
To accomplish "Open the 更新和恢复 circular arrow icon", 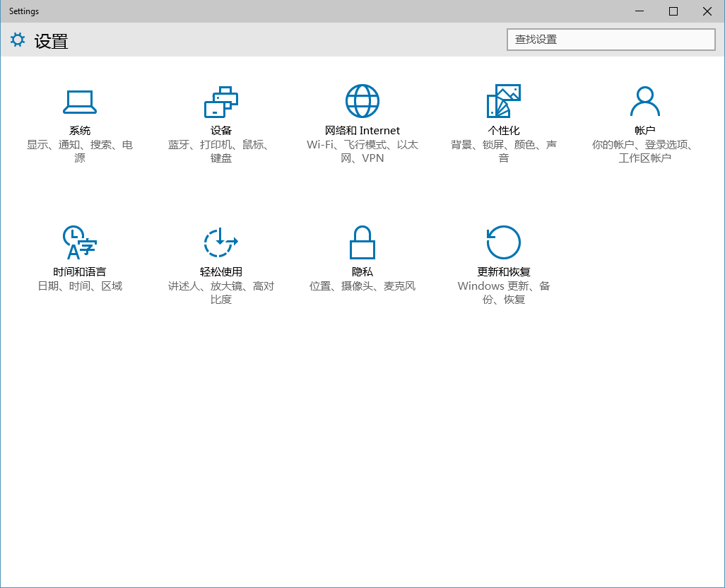I will pyautogui.click(x=504, y=242).
